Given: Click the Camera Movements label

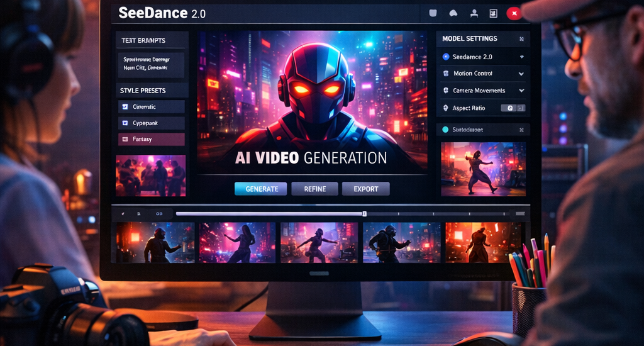Looking at the screenshot, I should coord(479,91).
